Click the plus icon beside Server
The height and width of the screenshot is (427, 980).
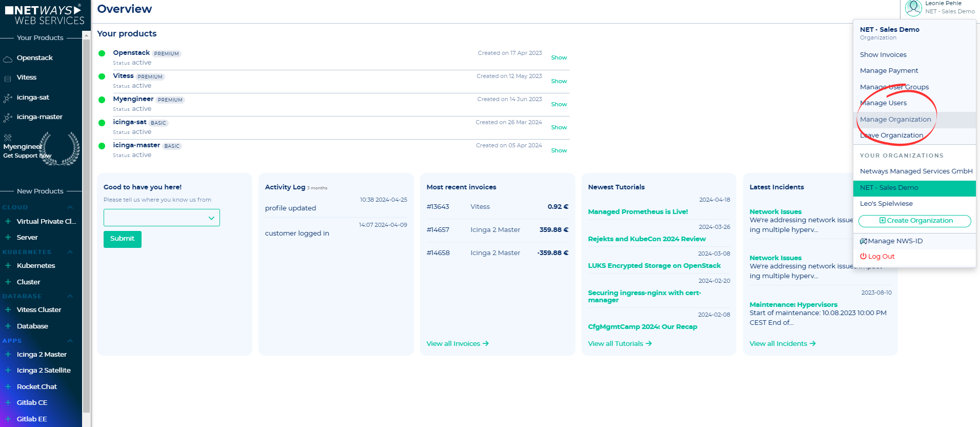8,237
